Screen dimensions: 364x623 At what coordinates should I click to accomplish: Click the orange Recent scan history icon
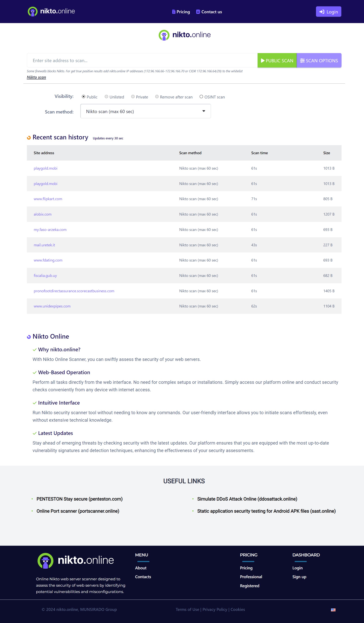click(29, 138)
